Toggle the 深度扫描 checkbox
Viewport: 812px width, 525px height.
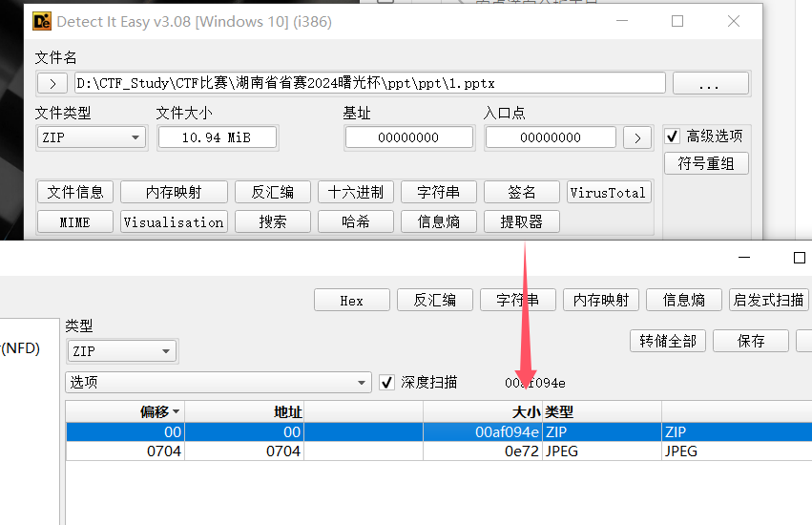(x=386, y=383)
